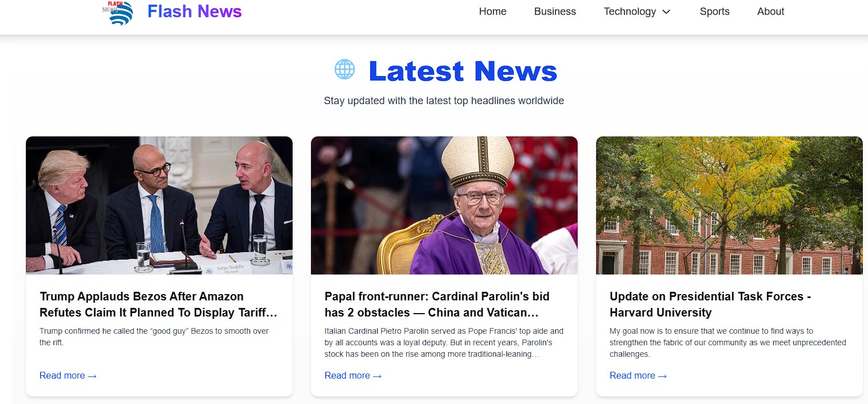The width and height of the screenshot is (868, 404).
Task: Click the Latest News heading
Action: pos(463,71)
